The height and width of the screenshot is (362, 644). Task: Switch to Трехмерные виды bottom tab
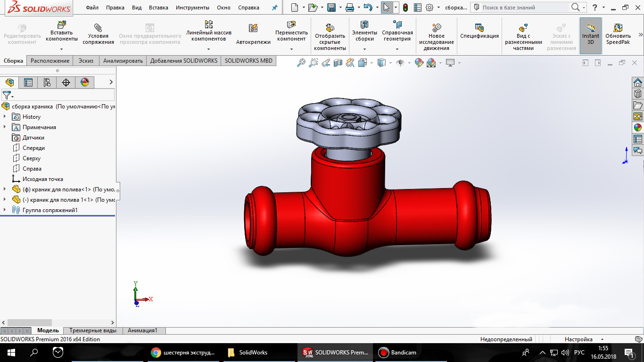tap(93, 330)
